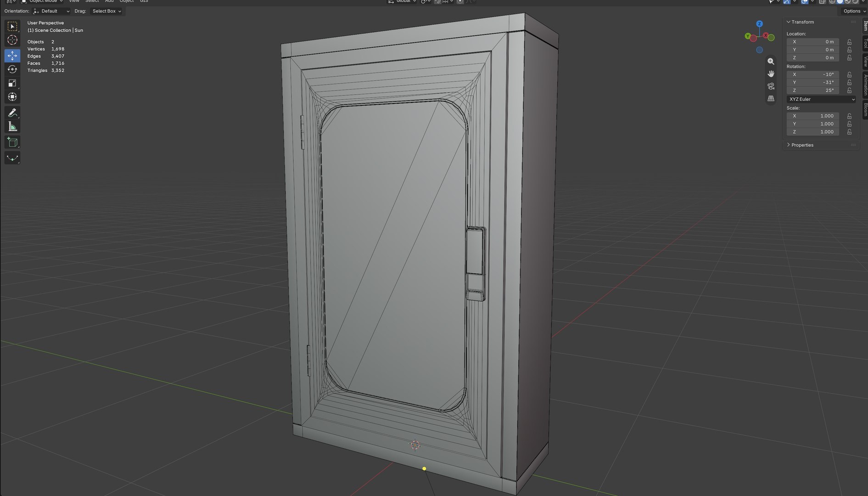Lock the Scale Y value
868x496 pixels.
(849, 124)
